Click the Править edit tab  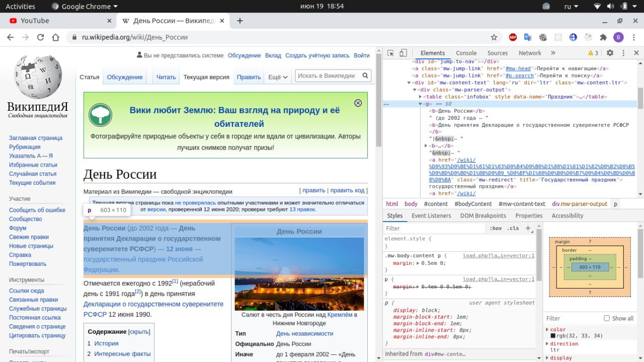[249, 77]
